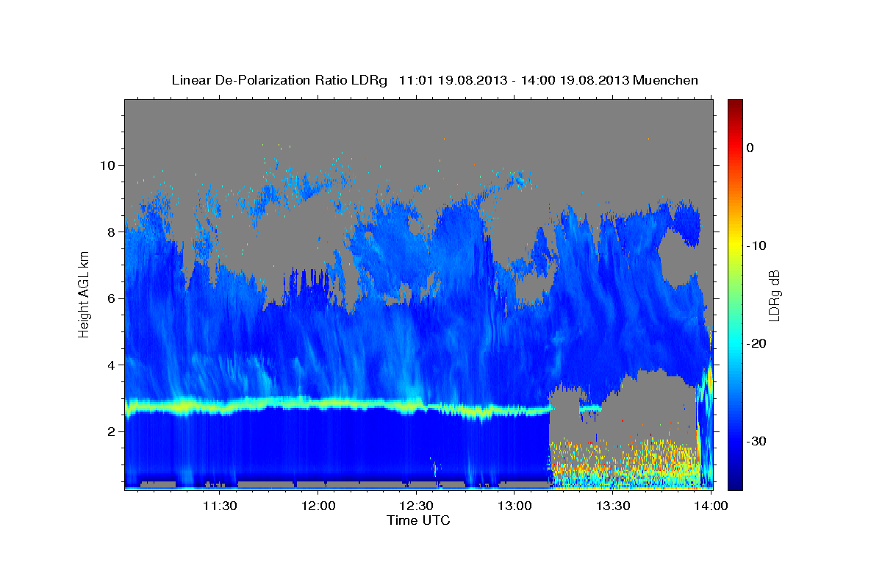This screenshot has height=588, width=882.
Task: Click the '-10' colorbar tick label
Action: pyautogui.click(x=757, y=245)
